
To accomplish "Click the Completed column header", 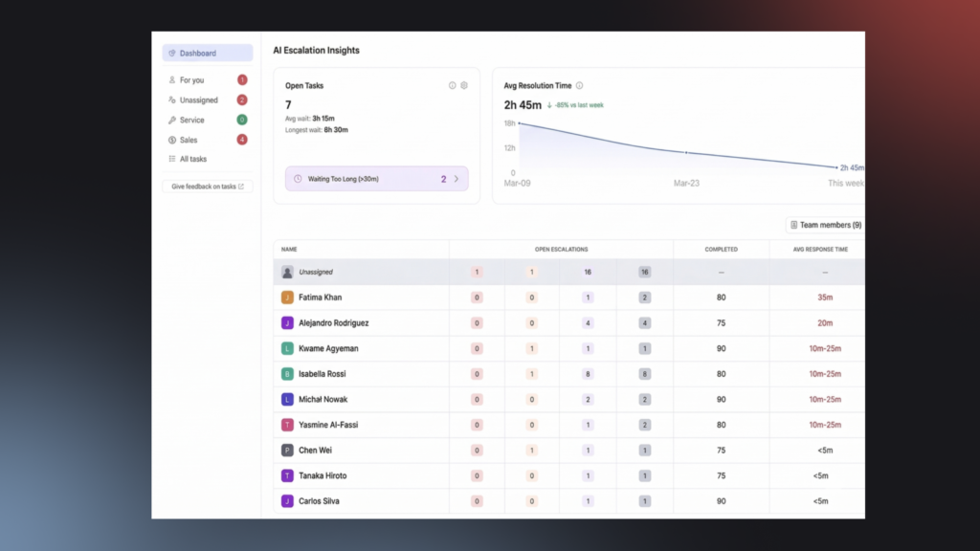I will (x=721, y=249).
